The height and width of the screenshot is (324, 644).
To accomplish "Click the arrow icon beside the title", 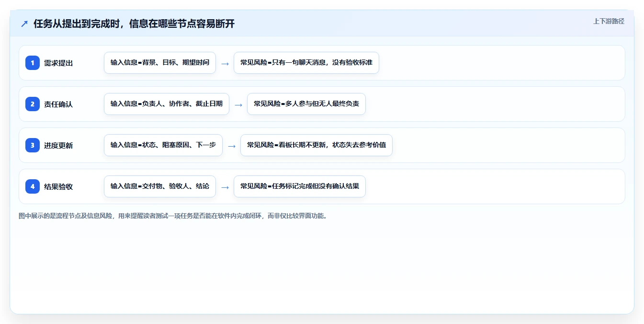I will [24, 24].
